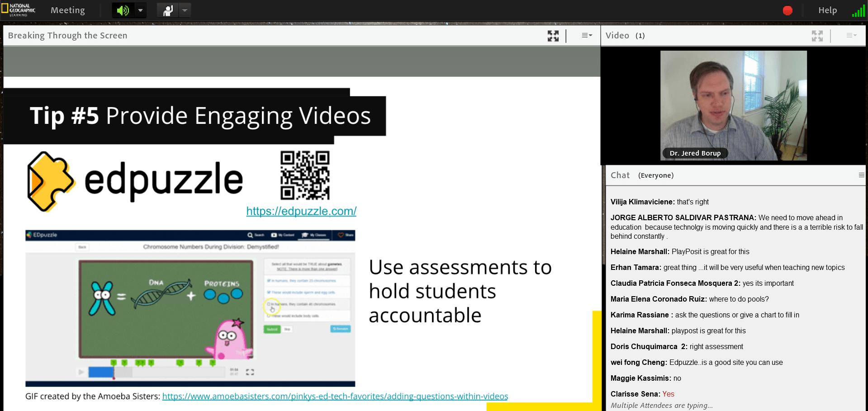868x411 pixels.
Task: Select Claudia Patricia Fonseca Mosquera's message
Action: (x=702, y=283)
